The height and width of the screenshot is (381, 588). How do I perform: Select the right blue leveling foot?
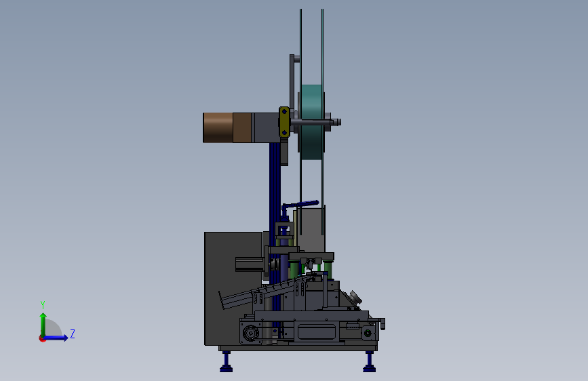(370, 362)
